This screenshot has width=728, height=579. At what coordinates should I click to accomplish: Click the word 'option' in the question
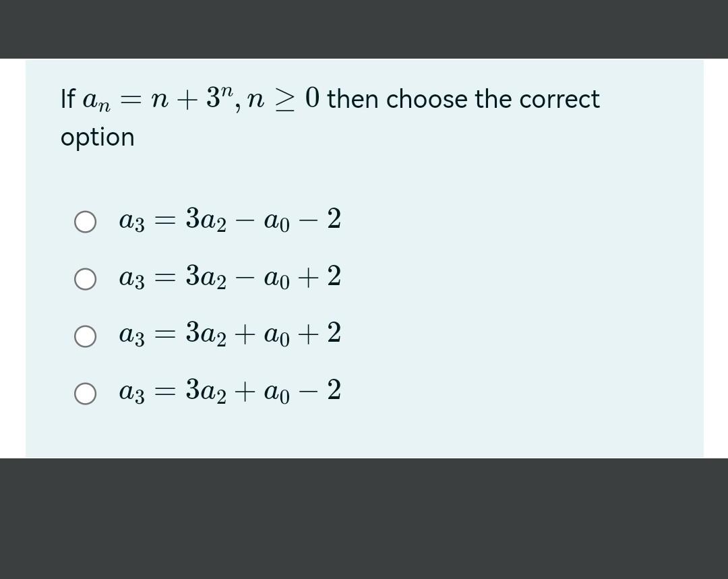pos(96,137)
